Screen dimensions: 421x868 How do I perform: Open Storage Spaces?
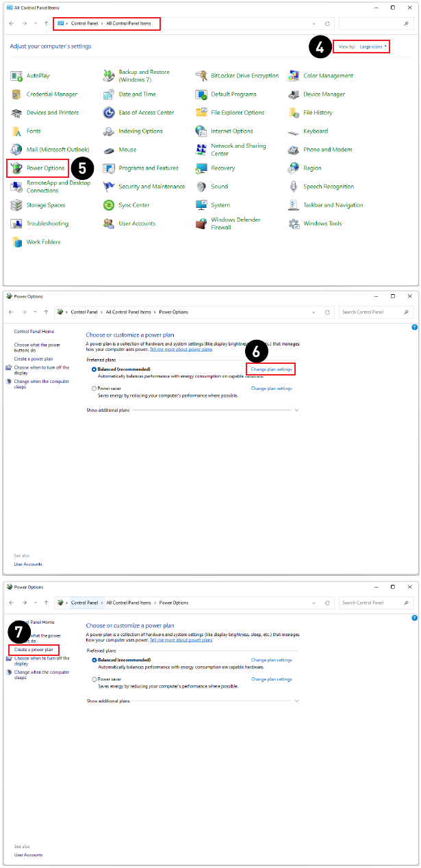tap(46, 205)
